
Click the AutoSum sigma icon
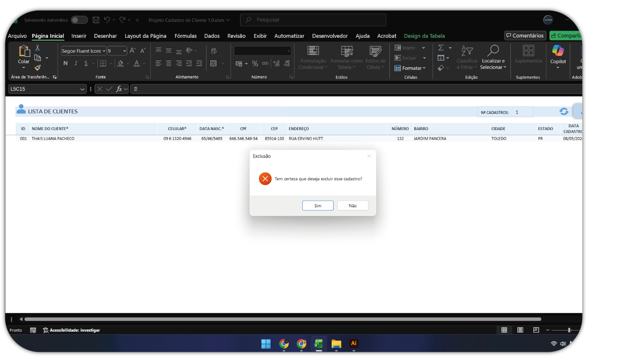[x=441, y=48]
